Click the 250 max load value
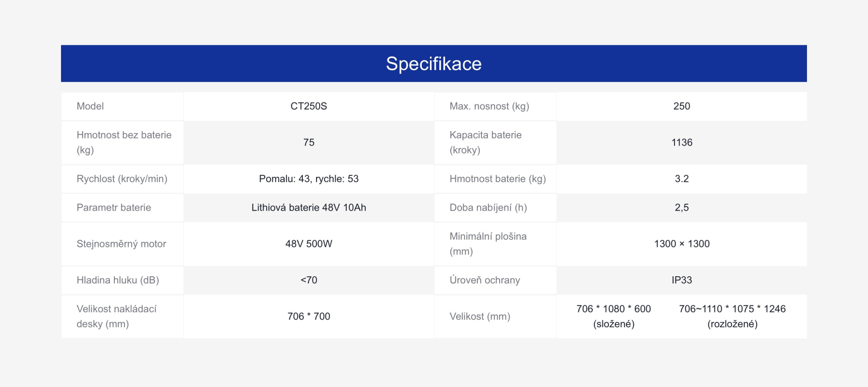This screenshot has width=868, height=387. (x=682, y=106)
